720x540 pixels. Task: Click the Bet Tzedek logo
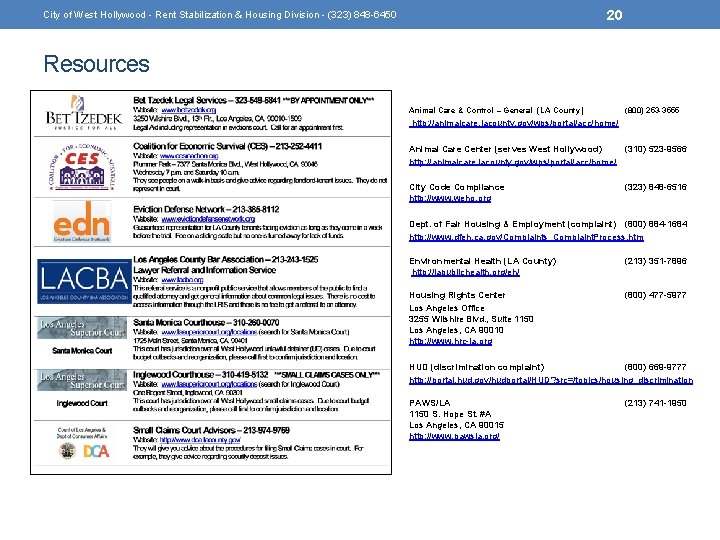[84, 113]
